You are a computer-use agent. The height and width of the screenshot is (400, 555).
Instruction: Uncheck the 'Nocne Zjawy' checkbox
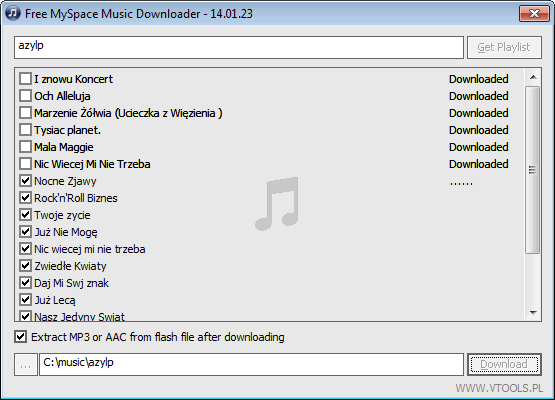[x=25, y=181]
